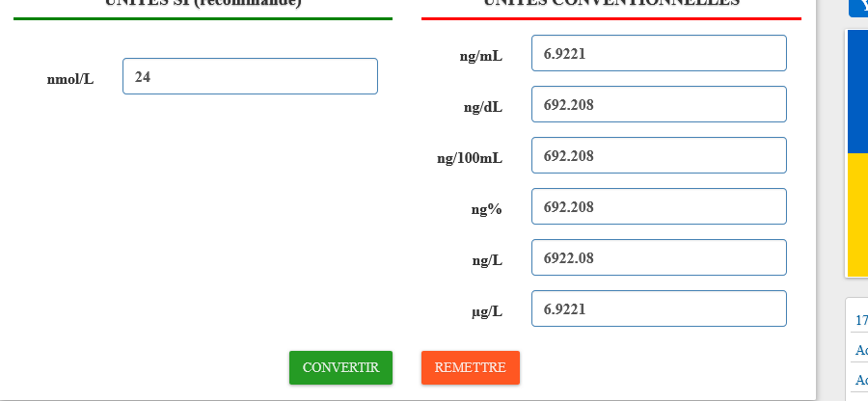Image resolution: width=868 pixels, height=401 pixels.
Task: Click the nmol/L input field
Action: (x=250, y=76)
